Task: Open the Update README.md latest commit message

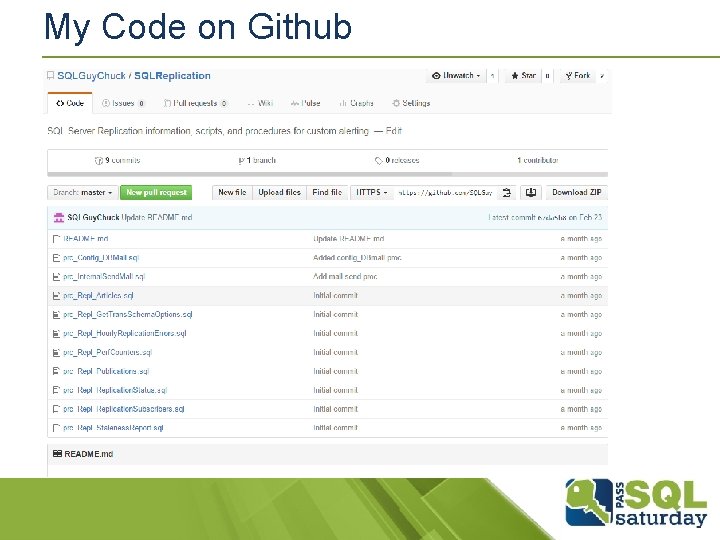Action: (x=157, y=218)
